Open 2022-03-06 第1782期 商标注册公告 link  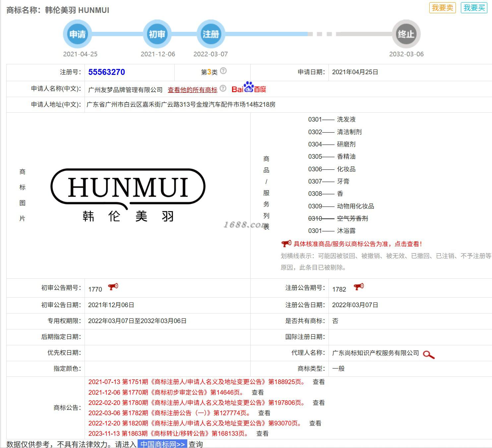coord(170,413)
